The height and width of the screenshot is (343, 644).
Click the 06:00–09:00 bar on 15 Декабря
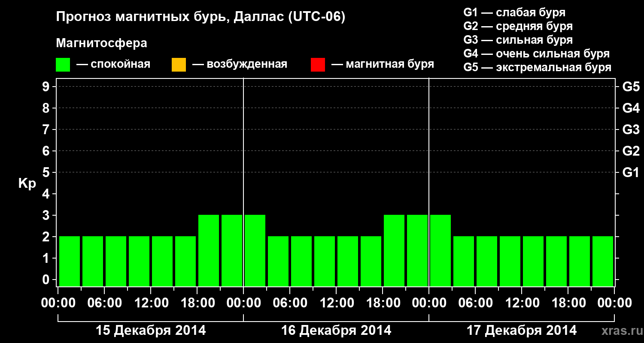(x=116, y=261)
